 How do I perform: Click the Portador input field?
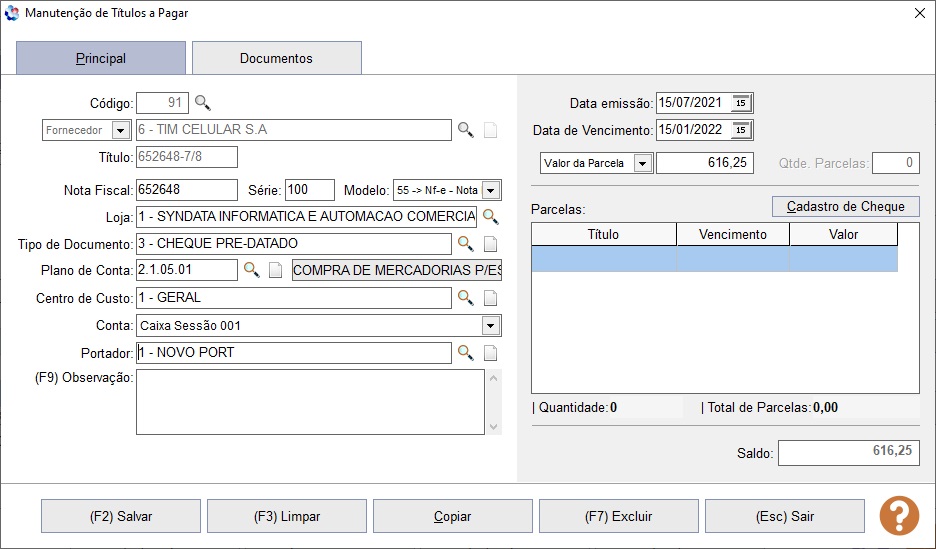(x=294, y=353)
